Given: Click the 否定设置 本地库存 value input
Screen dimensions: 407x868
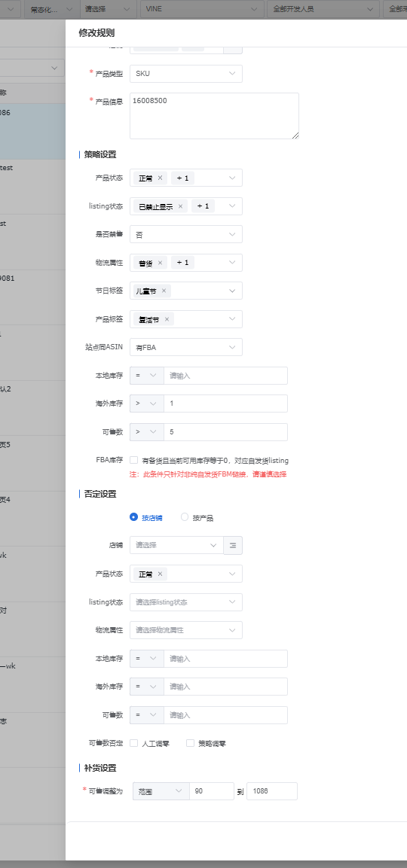Looking at the screenshot, I should pos(225,659).
